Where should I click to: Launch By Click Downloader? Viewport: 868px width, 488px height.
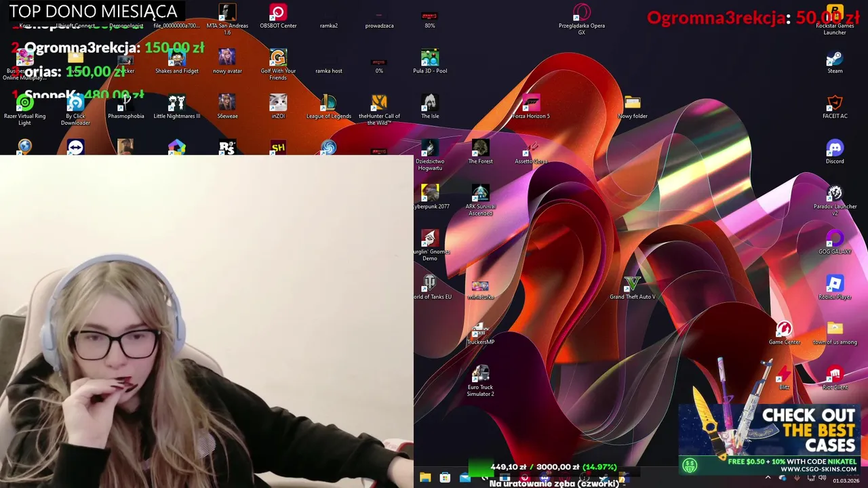coord(75,110)
